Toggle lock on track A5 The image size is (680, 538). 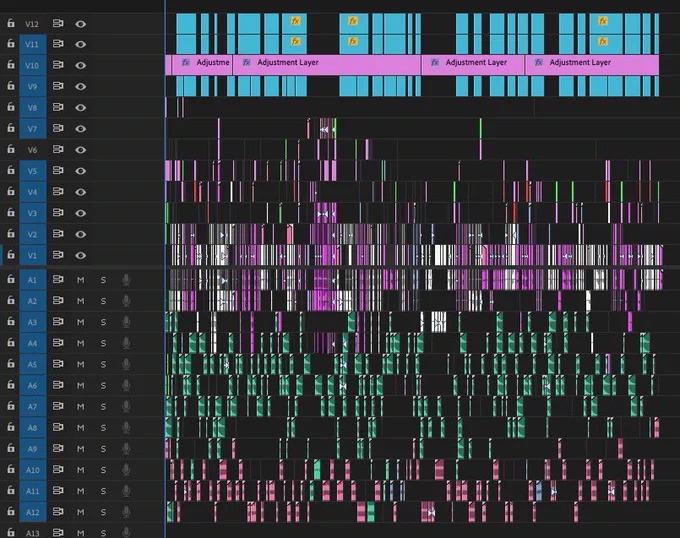(11, 364)
